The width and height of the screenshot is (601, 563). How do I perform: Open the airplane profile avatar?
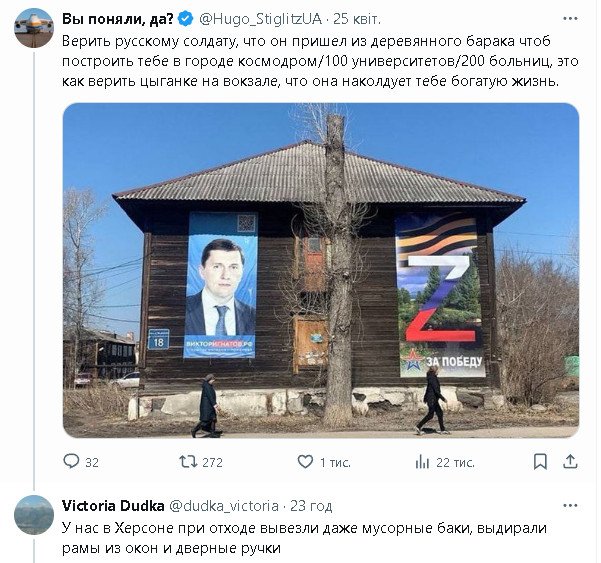pyautogui.click(x=34, y=28)
